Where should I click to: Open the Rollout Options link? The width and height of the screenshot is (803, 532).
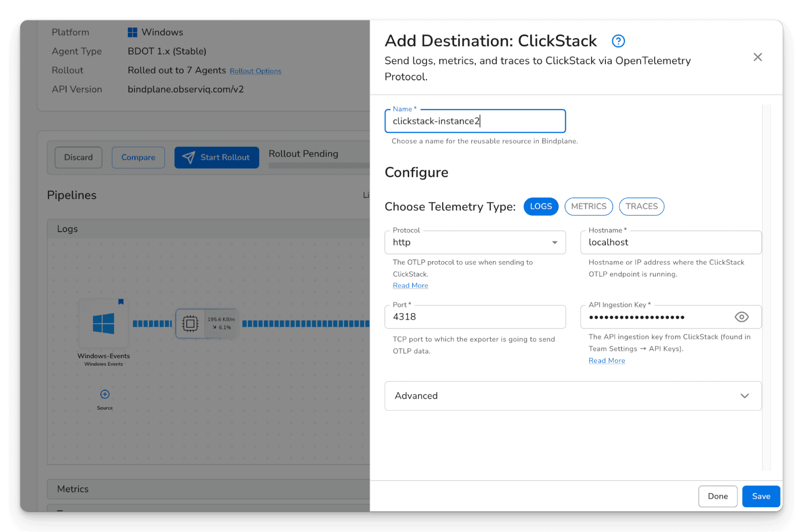[x=255, y=71]
